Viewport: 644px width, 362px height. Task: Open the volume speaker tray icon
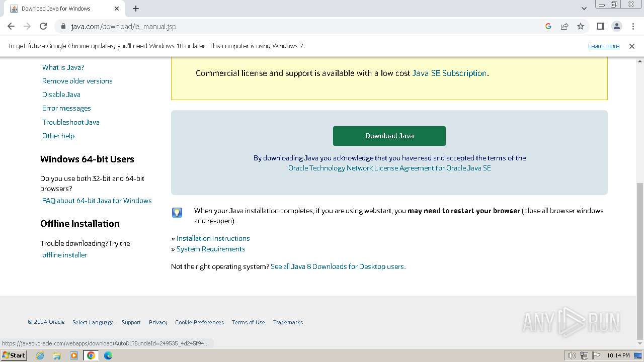(x=572, y=355)
